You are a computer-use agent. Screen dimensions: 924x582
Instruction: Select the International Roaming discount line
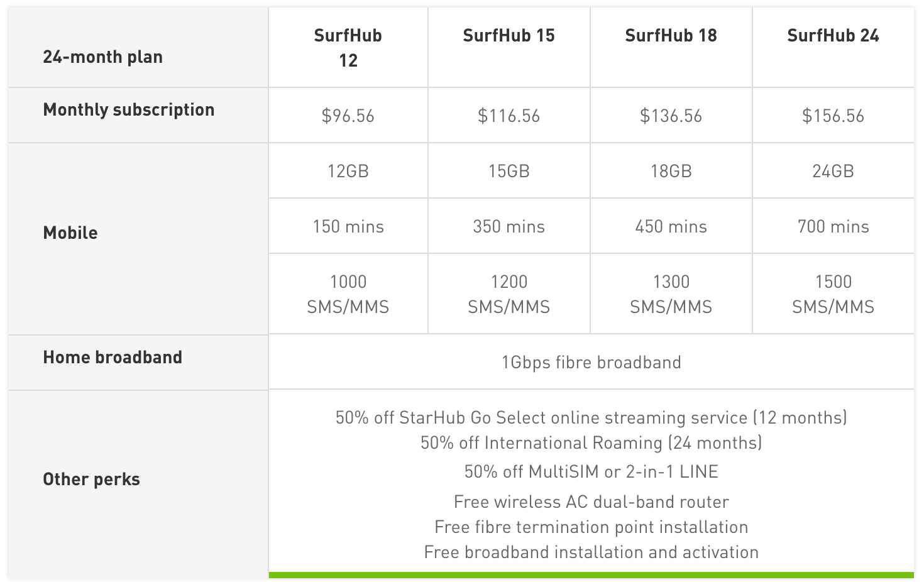(591, 442)
